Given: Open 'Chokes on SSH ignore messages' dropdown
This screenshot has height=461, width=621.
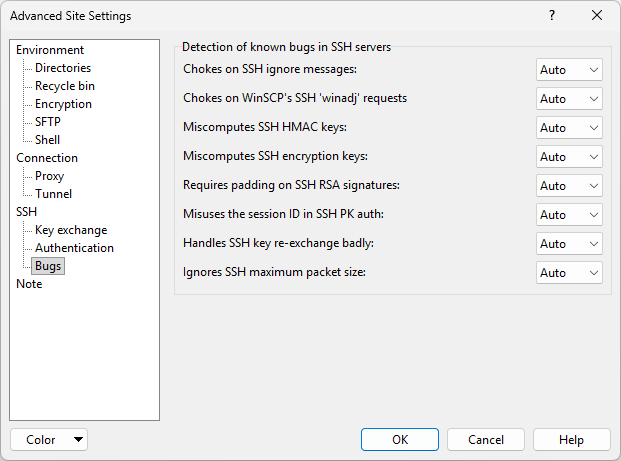Looking at the screenshot, I should [x=569, y=70].
